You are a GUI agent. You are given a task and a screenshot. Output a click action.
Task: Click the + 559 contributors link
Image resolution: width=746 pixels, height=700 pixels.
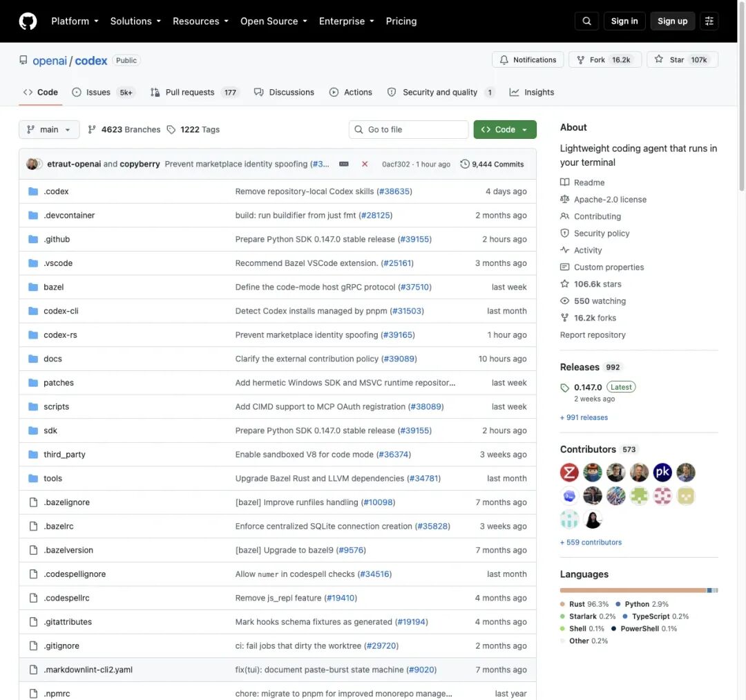591,542
